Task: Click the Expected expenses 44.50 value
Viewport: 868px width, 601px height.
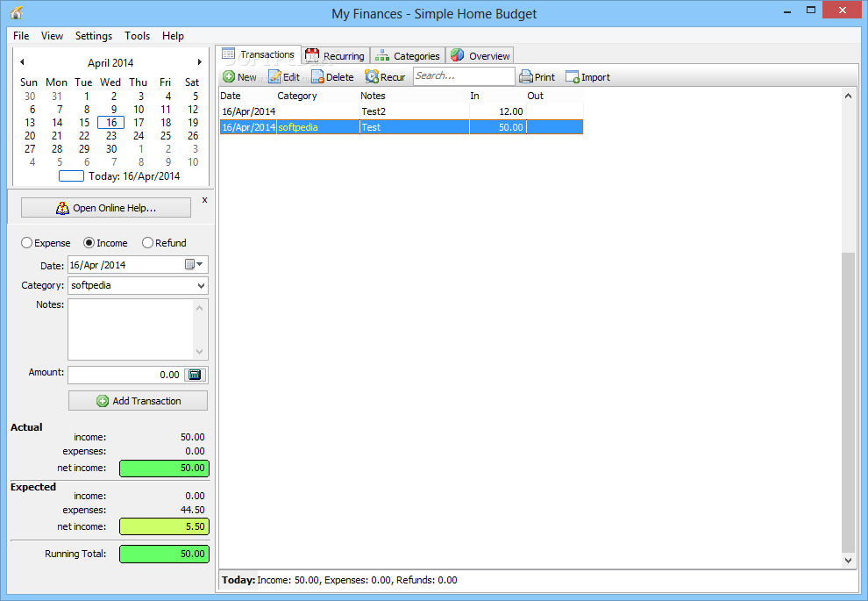Action: tap(192, 510)
